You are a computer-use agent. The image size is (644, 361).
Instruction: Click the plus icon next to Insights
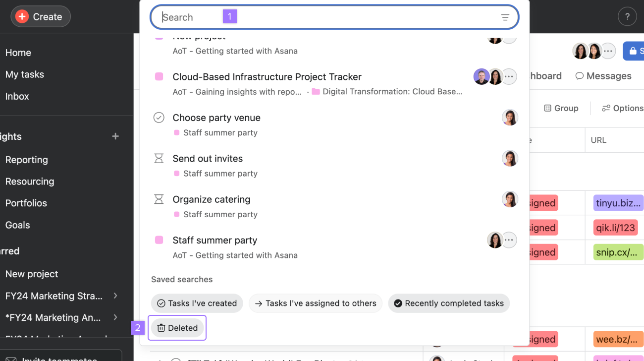pos(115,136)
